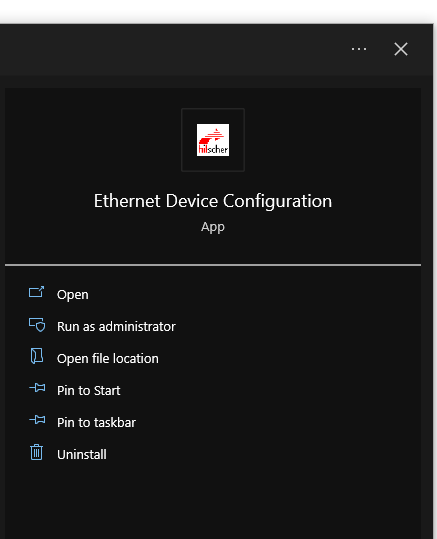Click the pin icon beside Pin to Start
This screenshot has height=539, width=437.
click(37, 388)
